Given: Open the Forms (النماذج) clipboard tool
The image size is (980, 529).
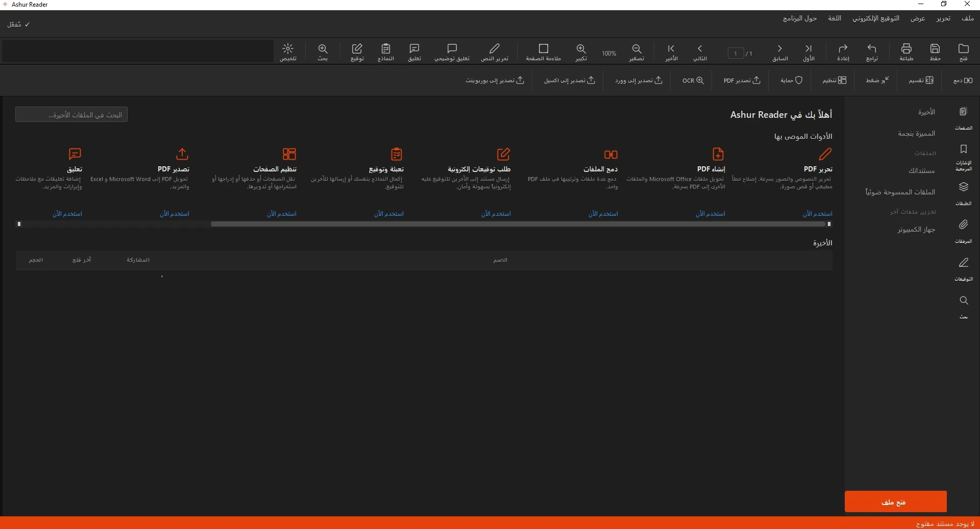Looking at the screenshot, I should point(385,49).
